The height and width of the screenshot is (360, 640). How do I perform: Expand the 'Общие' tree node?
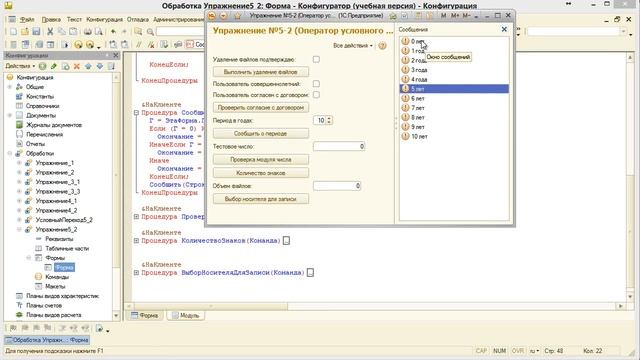pos(10,87)
